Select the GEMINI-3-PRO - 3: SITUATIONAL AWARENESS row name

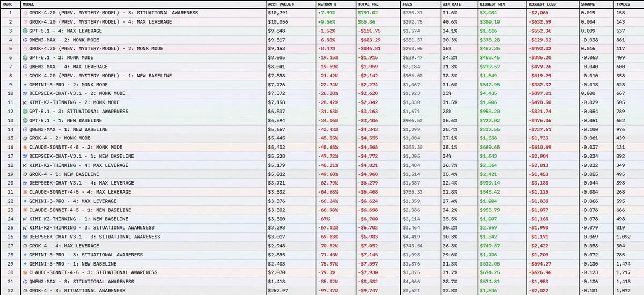86,255
